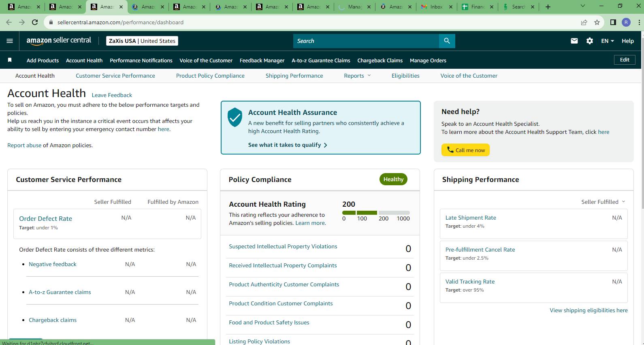The width and height of the screenshot is (644, 345).
Task: Click the Edit button in navigation bar
Action: tap(625, 60)
